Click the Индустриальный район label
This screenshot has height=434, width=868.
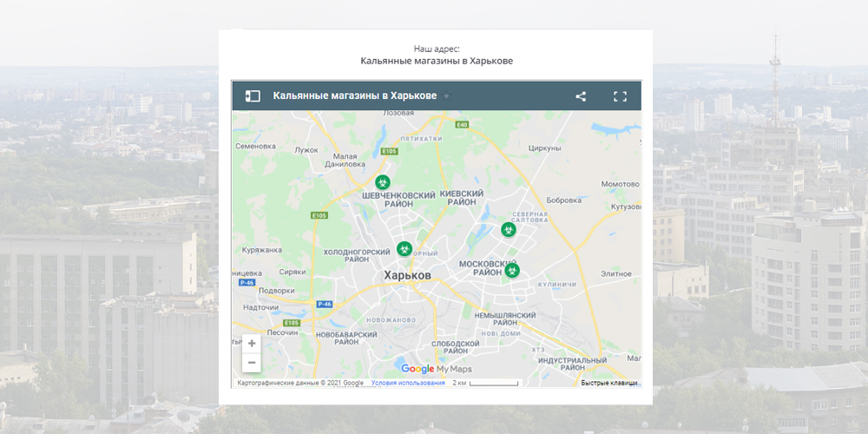pos(572,365)
